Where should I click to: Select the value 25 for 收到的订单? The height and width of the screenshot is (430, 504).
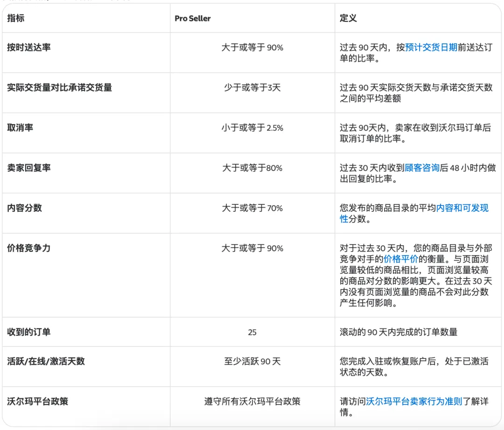252,332
